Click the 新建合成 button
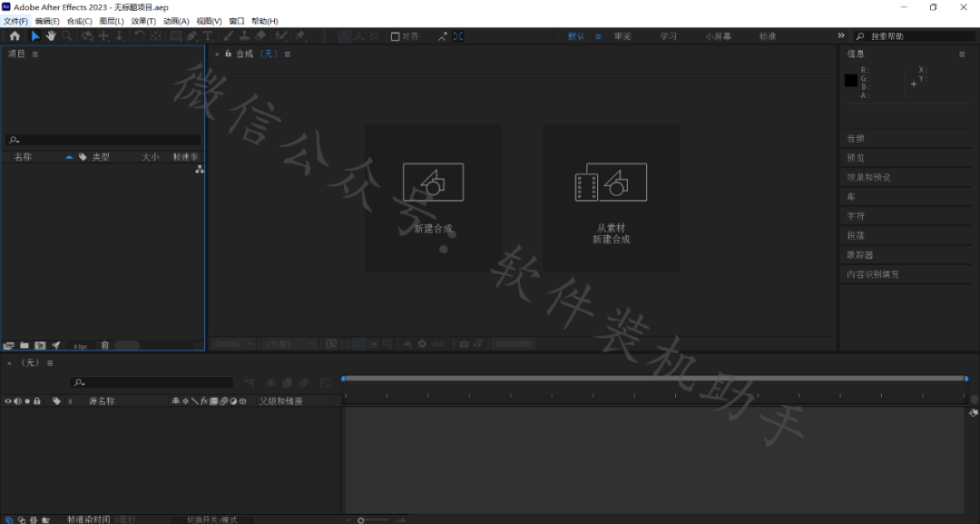980x524 pixels. 433,198
